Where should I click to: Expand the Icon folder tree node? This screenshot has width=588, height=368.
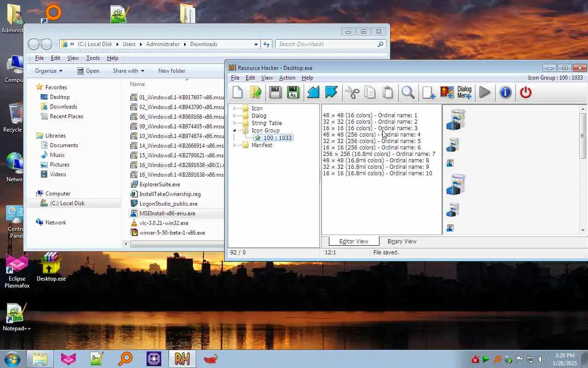(x=234, y=109)
